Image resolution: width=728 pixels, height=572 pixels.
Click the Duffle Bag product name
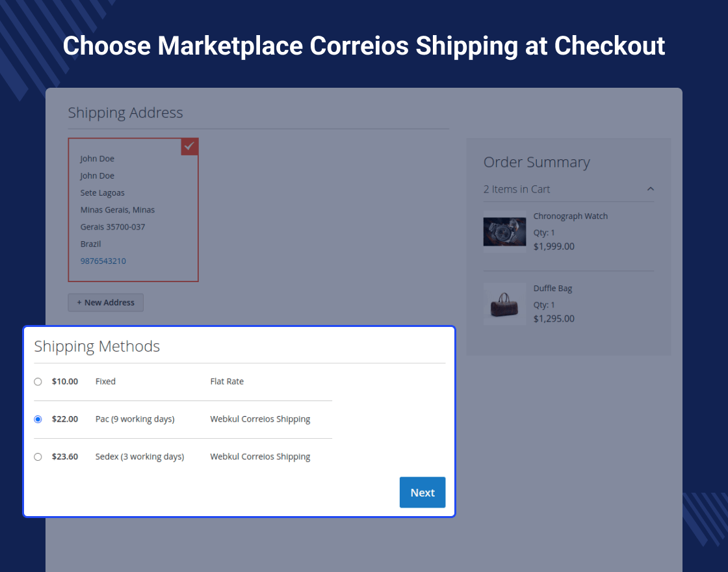(552, 289)
